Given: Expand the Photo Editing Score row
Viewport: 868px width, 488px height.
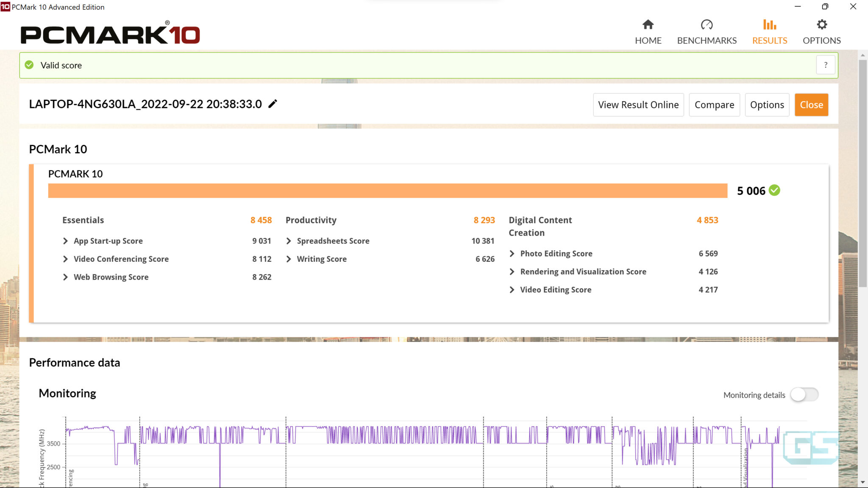Looking at the screenshot, I should tap(512, 253).
